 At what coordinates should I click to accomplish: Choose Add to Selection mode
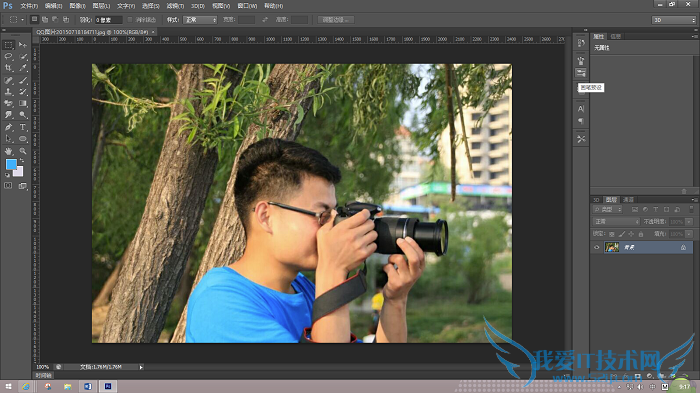45,20
